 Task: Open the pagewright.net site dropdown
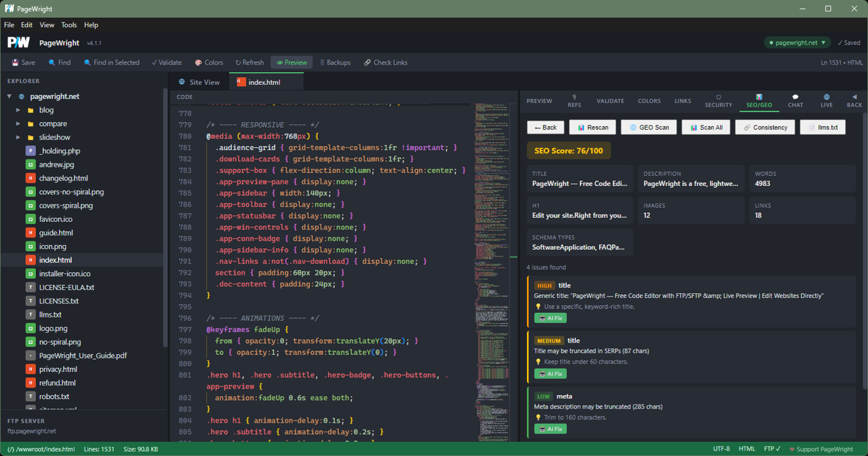point(797,43)
